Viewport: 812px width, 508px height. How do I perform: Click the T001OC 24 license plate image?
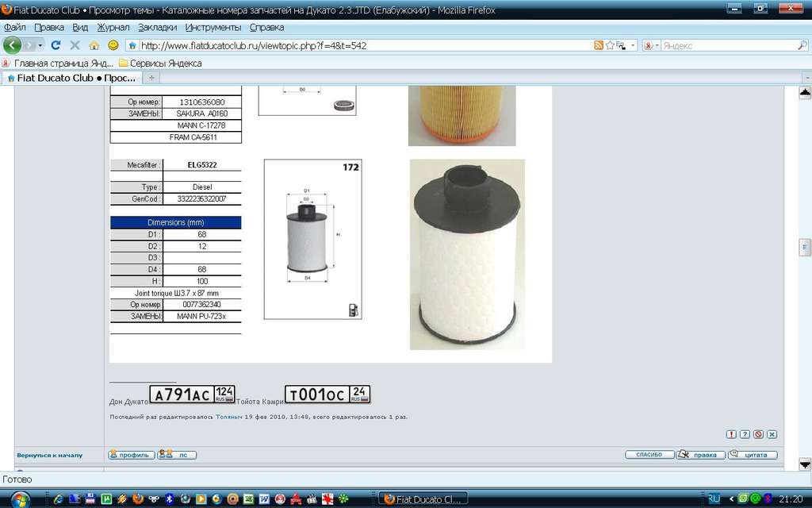pyautogui.click(x=327, y=394)
